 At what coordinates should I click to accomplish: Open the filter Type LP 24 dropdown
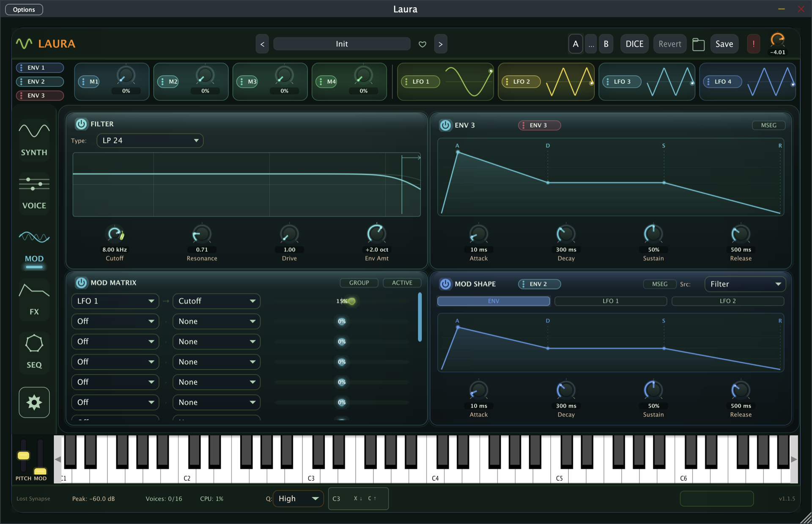coord(150,141)
